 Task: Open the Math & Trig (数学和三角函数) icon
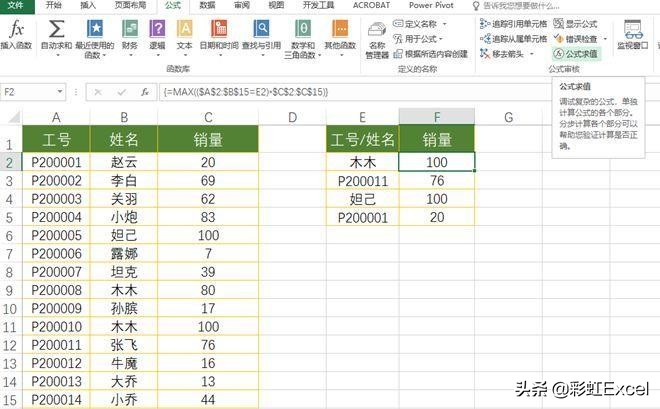coord(303,29)
